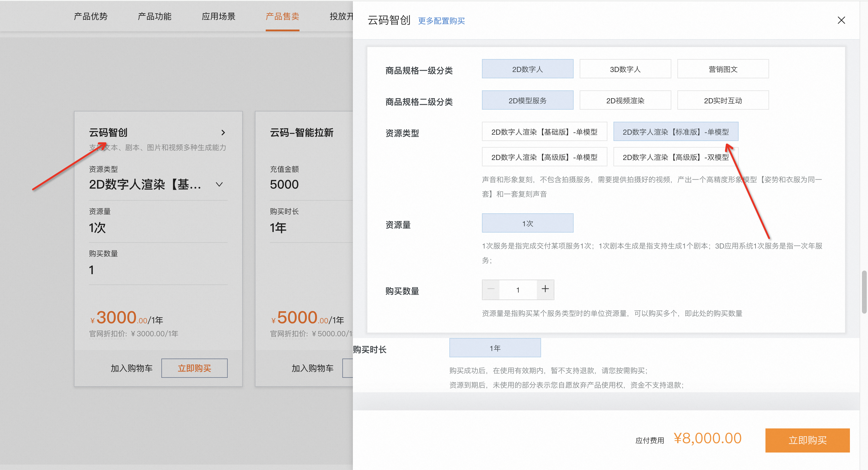Click the 云码智创 card title
The width and height of the screenshot is (868, 470).
click(x=108, y=133)
